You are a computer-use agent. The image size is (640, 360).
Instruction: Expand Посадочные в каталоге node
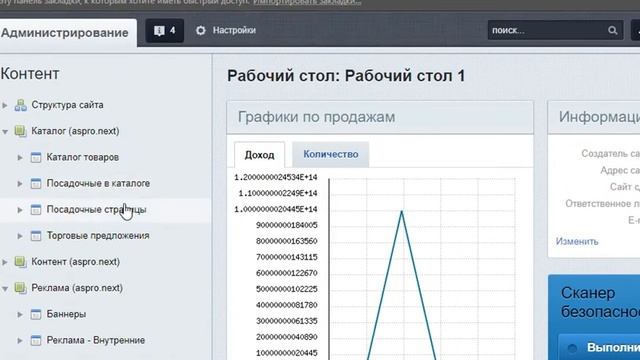pyautogui.click(x=20, y=184)
